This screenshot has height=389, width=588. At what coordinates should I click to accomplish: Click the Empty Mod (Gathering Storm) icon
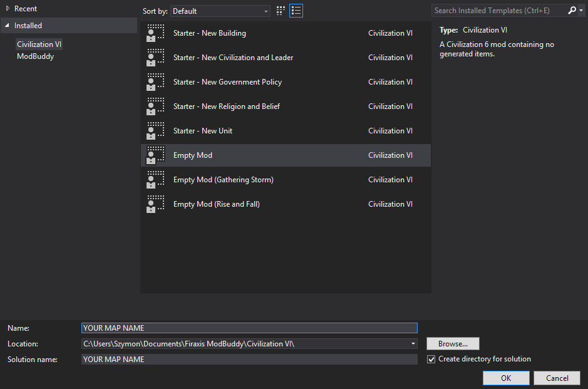tap(155, 180)
